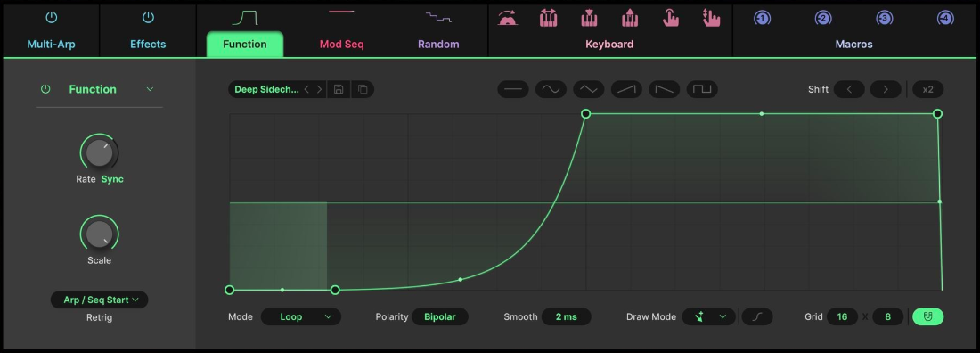Select the second bottom breakpoint before the curve rises

(335, 290)
